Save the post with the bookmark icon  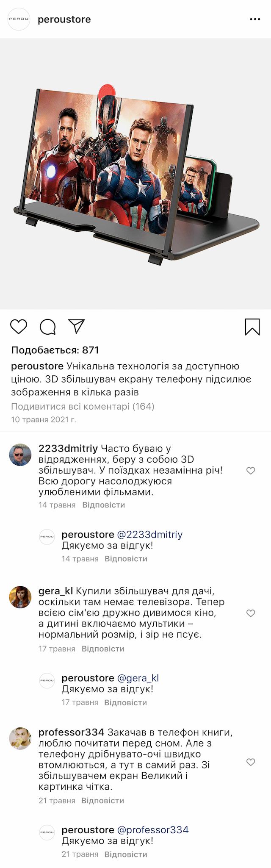(x=252, y=327)
